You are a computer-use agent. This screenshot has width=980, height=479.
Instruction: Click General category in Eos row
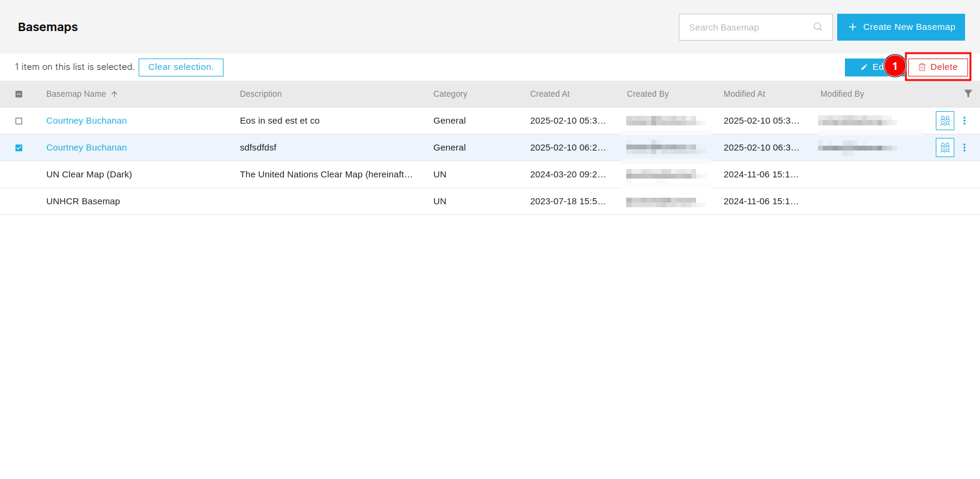pyautogui.click(x=449, y=121)
